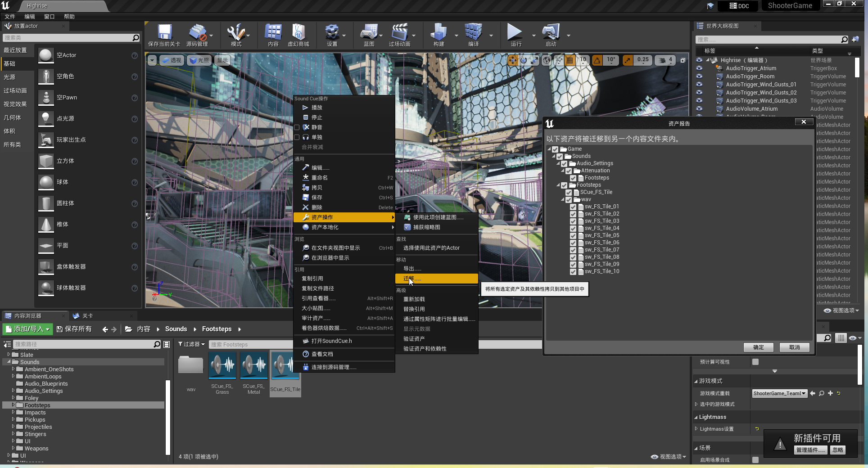Expand the Slate folder in content tree
Image resolution: width=868 pixels, height=468 pixels.
coord(9,355)
